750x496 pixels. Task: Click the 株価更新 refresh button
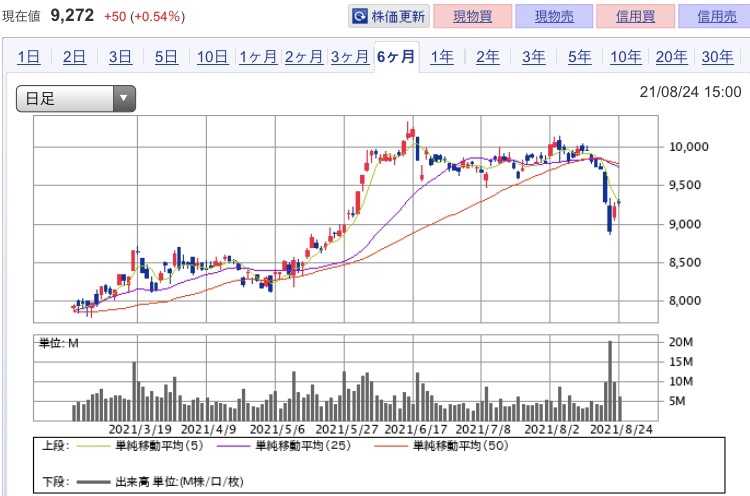point(389,17)
